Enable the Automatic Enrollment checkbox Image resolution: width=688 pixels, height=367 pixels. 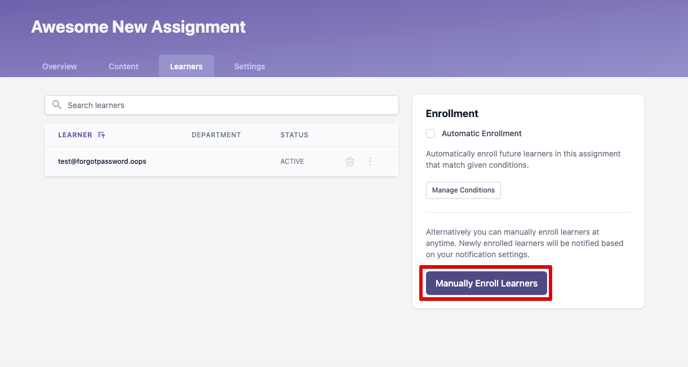pyautogui.click(x=430, y=133)
